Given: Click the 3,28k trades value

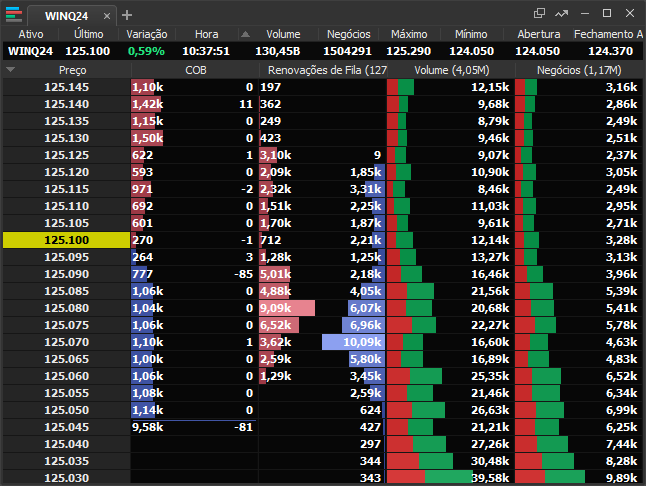Looking at the screenshot, I should pyautogui.click(x=621, y=240).
